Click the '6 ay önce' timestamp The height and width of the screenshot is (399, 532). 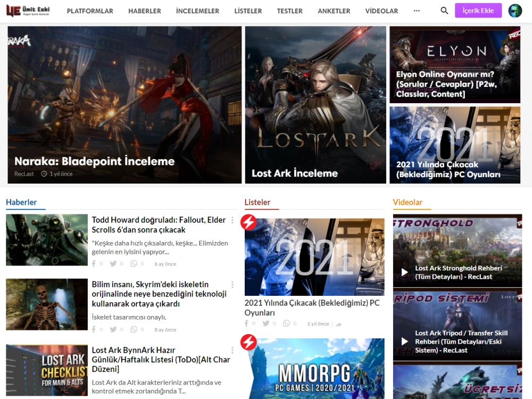point(165,264)
